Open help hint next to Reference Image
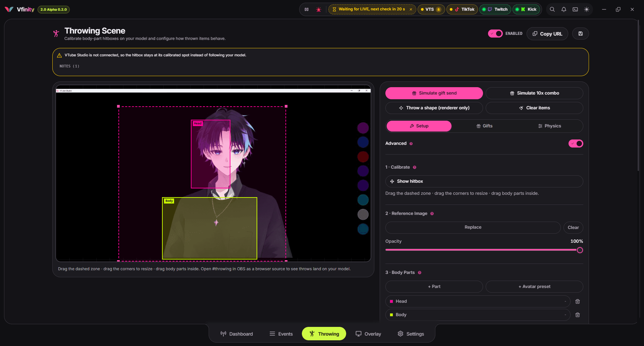644x346 pixels. pyautogui.click(x=432, y=214)
